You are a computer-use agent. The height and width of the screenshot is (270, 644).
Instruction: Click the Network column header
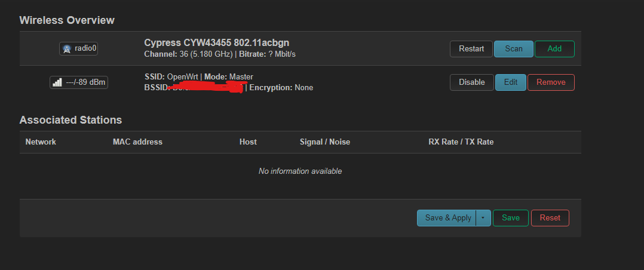coord(41,142)
